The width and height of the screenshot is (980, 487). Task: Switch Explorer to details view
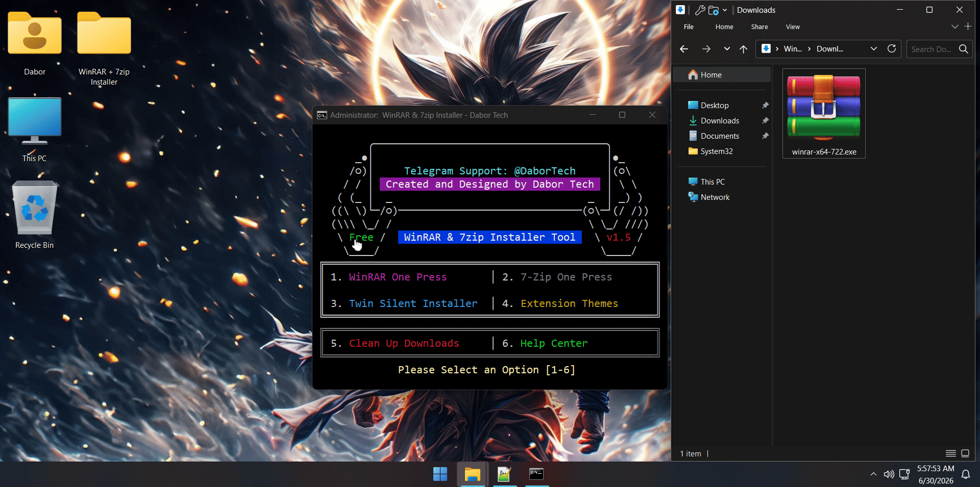pyautogui.click(x=951, y=453)
